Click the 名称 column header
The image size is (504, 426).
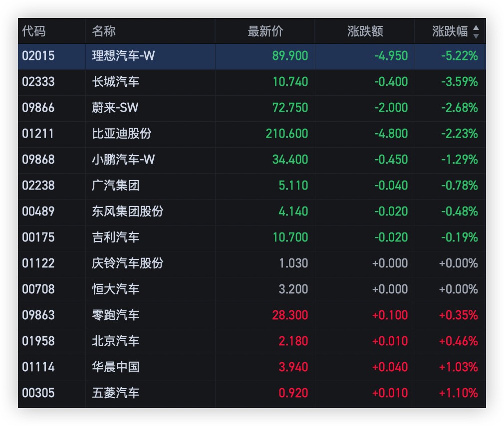point(104,31)
